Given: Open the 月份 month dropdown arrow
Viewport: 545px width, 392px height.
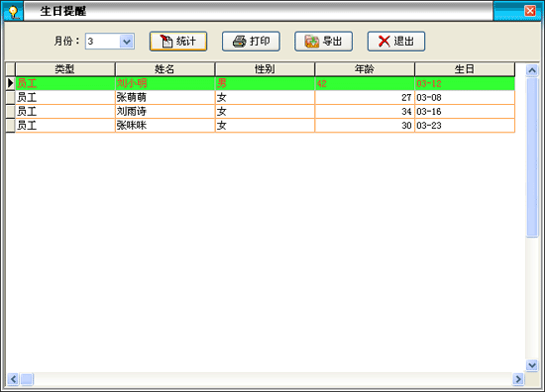Looking at the screenshot, I should click(127, 42).
